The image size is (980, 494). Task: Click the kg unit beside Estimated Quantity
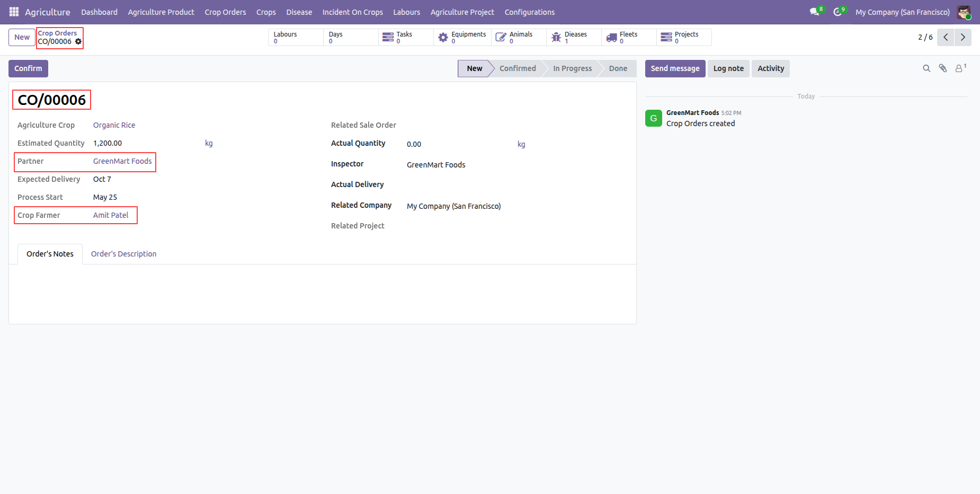[209, 143]
